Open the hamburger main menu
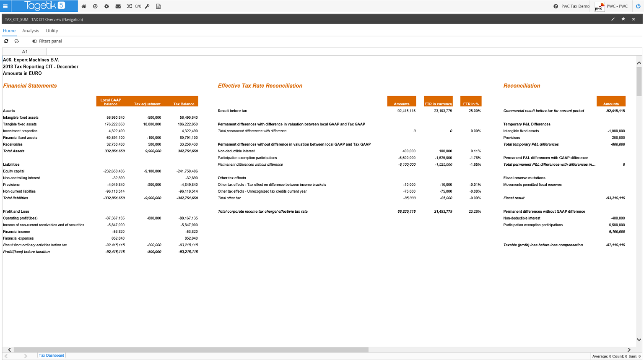 coord(5,6)
